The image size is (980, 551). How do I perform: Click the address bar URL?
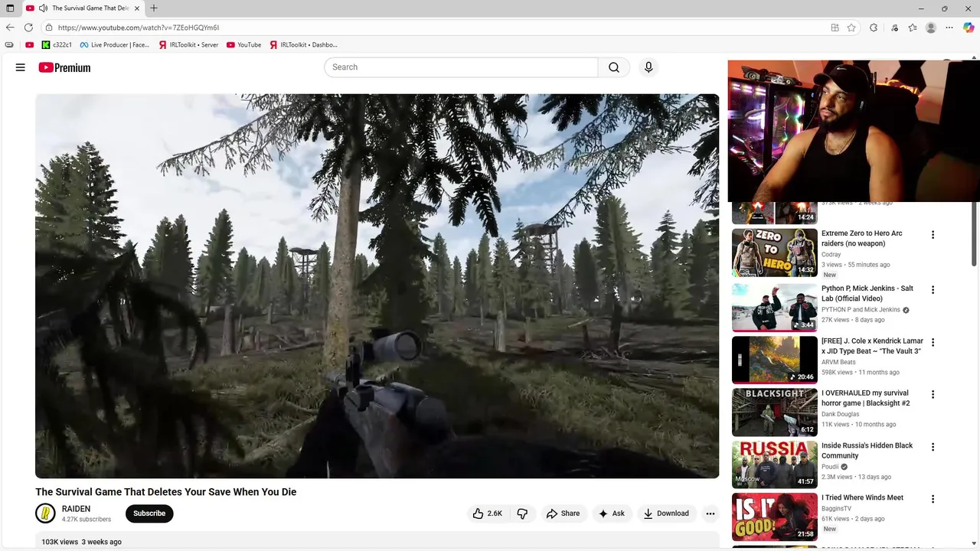(x=139, y=28)
